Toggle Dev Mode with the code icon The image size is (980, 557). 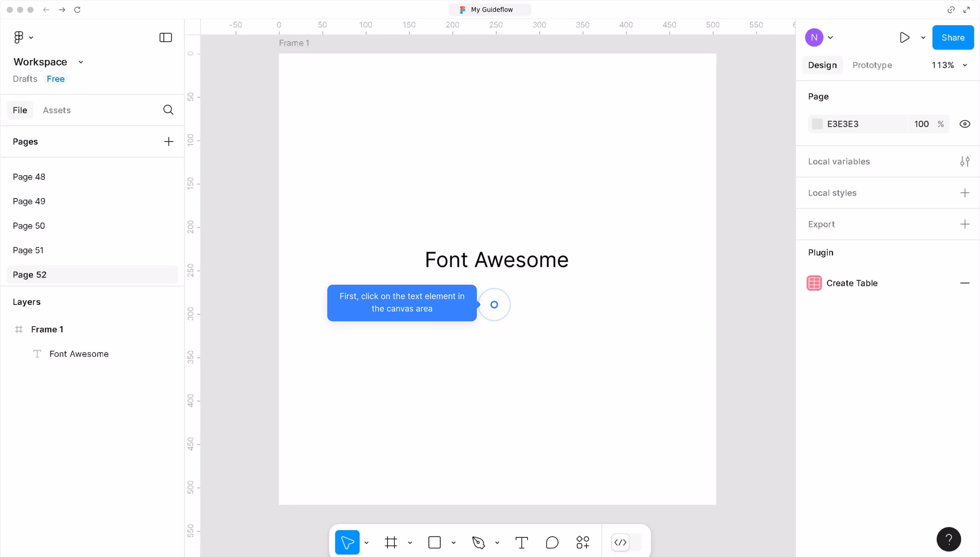(x=620, y=542)
